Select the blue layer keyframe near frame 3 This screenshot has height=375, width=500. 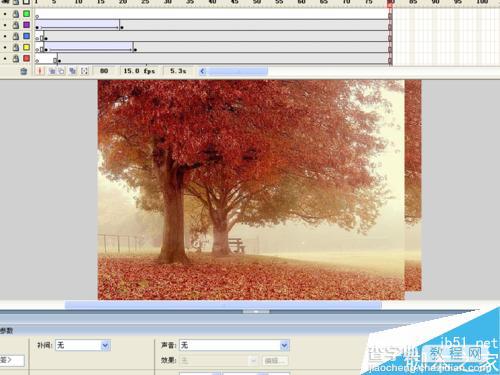click(46, 38)
